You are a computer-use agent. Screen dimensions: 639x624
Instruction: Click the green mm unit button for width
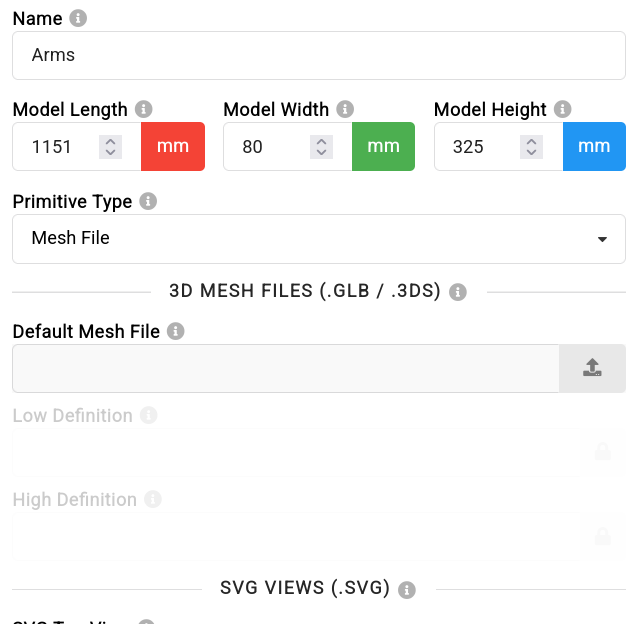pos(383,146)
